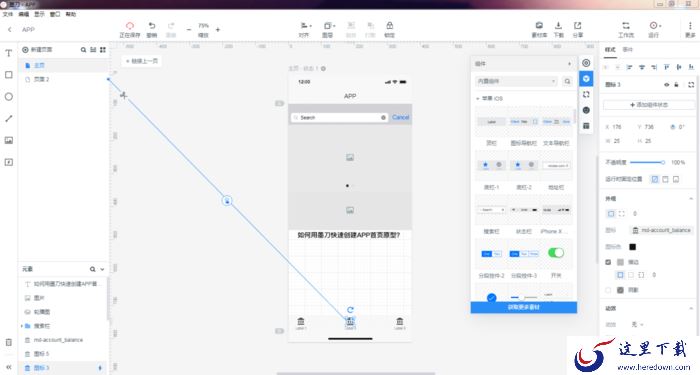Open the align dropdown in top toolbar
The height and width of the screenshot is (375, 700).
305,29
